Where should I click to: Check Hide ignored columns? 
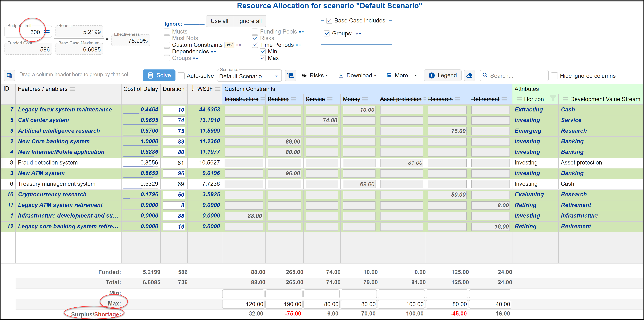point(554,76)
